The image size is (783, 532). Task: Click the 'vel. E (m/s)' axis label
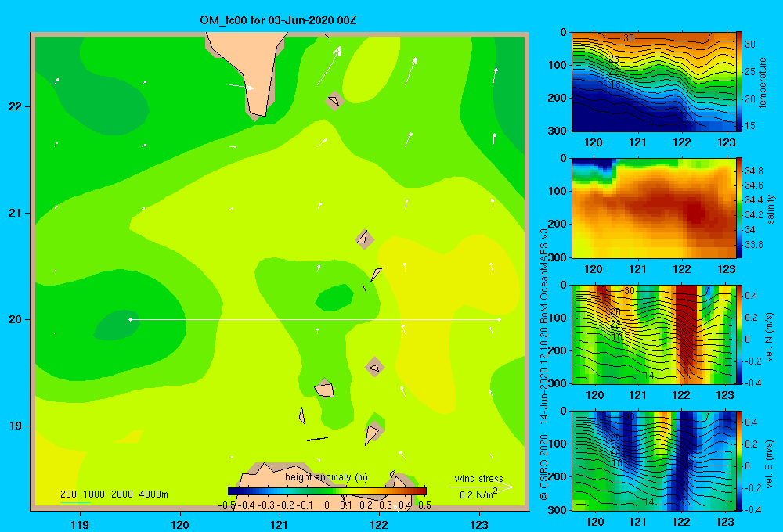(770, 463)
